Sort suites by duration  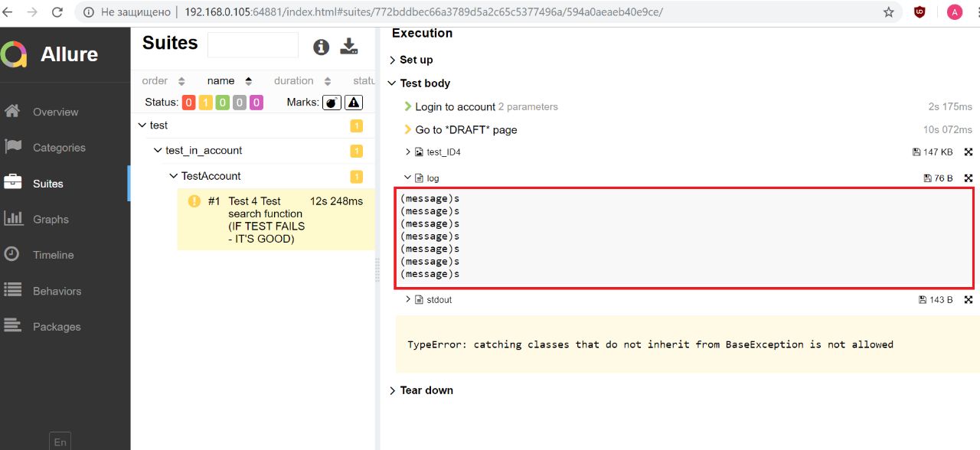click(x=302, y=80)
